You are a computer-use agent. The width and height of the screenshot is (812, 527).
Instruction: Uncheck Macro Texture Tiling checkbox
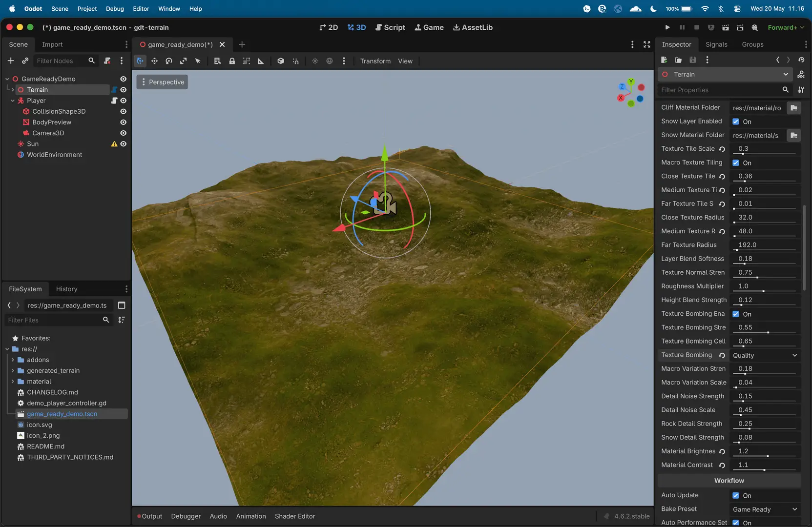click(x=736, y=163)
